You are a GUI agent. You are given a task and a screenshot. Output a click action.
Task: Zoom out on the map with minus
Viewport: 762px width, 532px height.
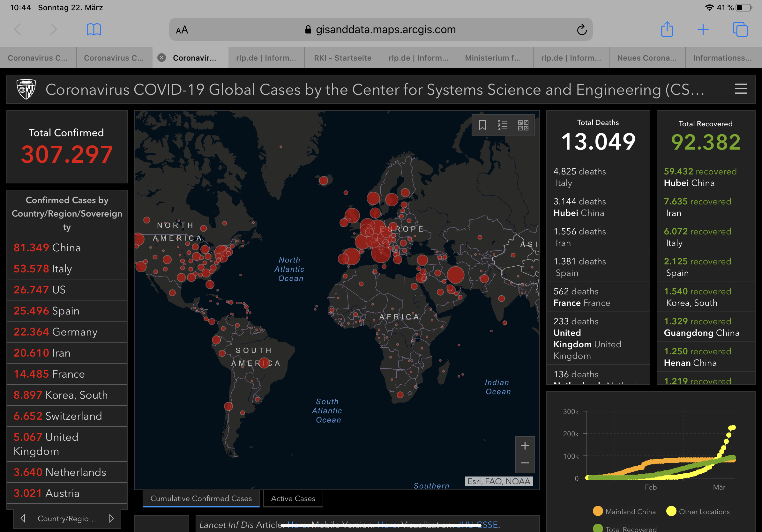click(x=525, y=463)
